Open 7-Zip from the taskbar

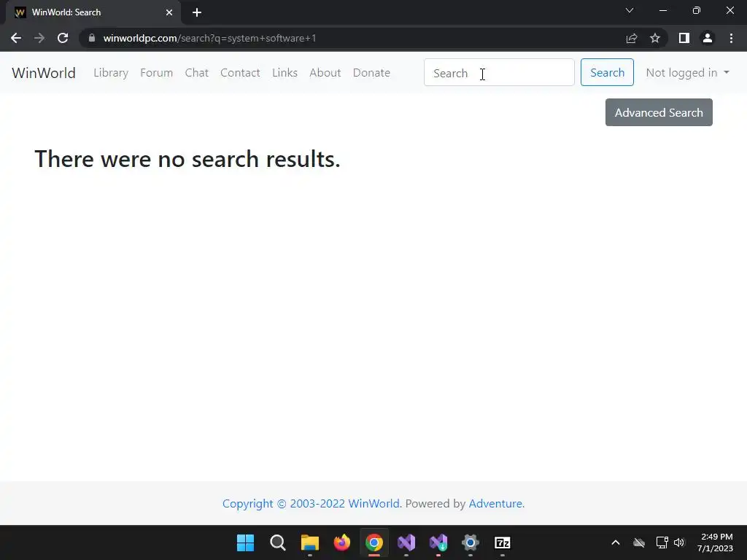(503, 542)
